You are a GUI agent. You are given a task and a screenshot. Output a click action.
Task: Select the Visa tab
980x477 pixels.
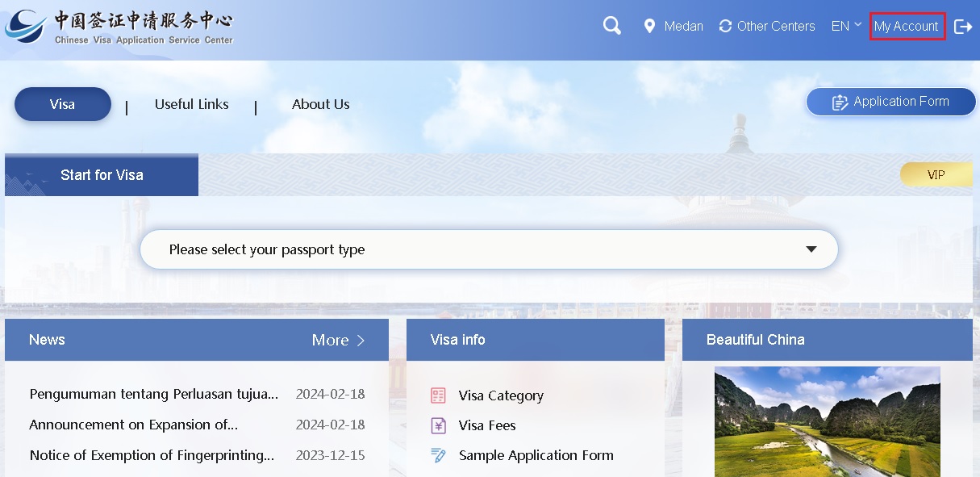pos(63,104)
